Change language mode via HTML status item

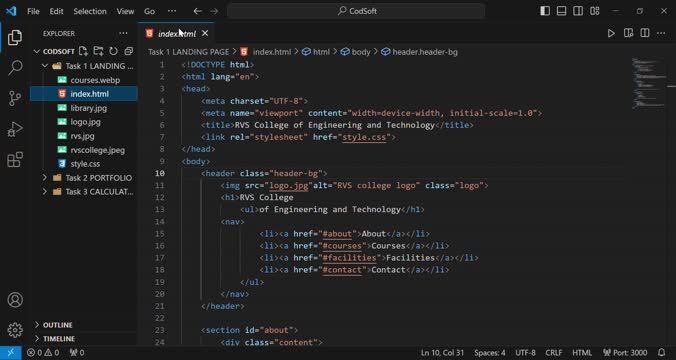click(582, 353)
